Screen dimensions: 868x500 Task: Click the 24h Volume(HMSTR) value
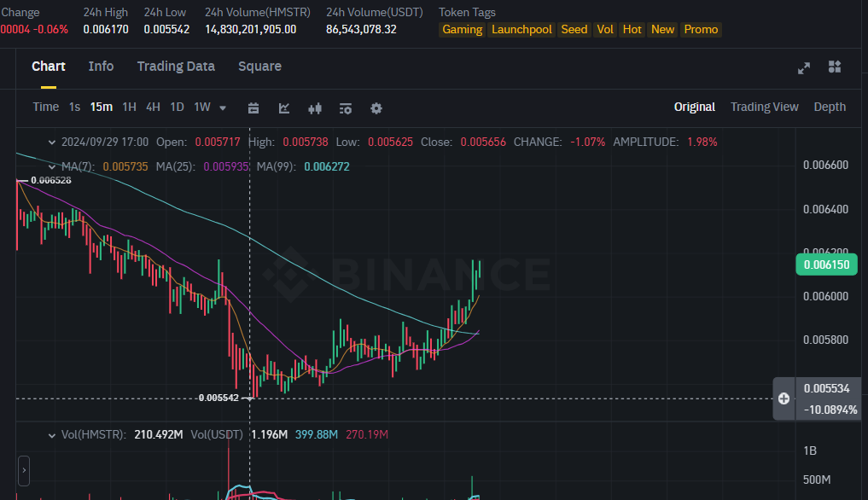(251, 29)
